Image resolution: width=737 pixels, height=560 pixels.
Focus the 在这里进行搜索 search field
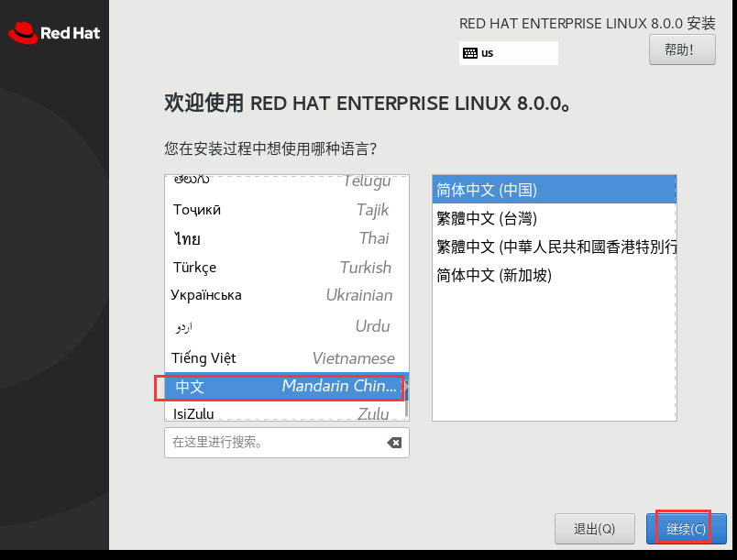click(x=287, y=443)
